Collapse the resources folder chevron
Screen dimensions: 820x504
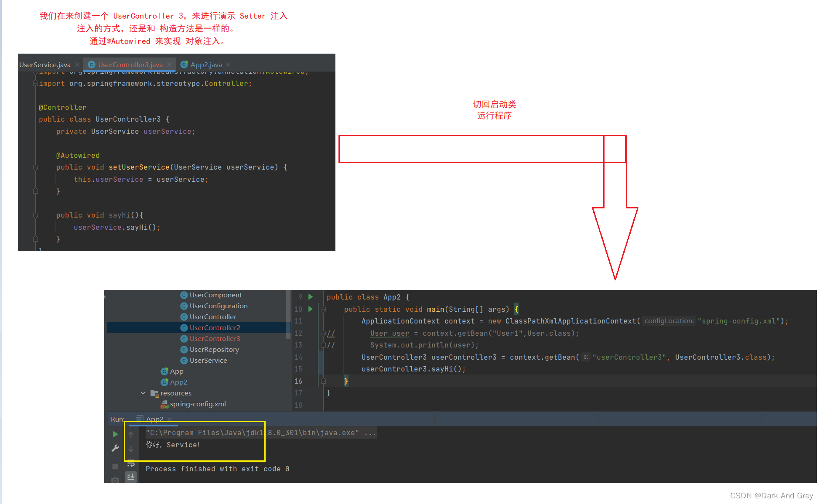(143, 393)
